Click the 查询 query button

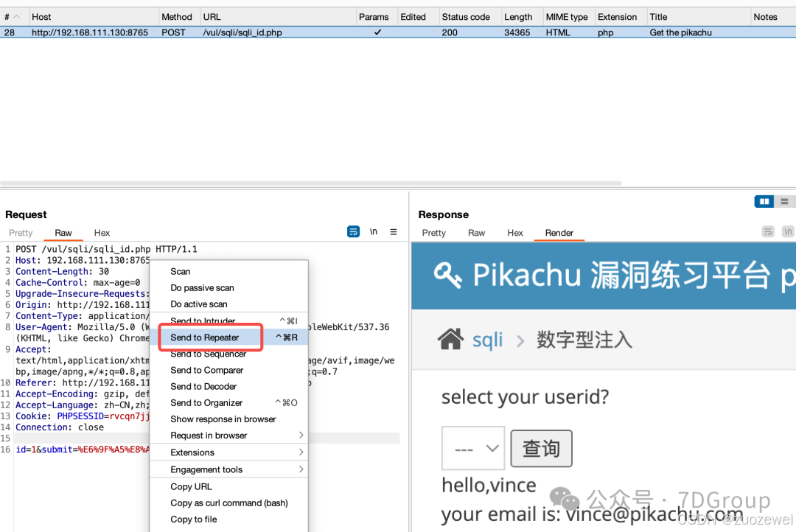point(541,448)
